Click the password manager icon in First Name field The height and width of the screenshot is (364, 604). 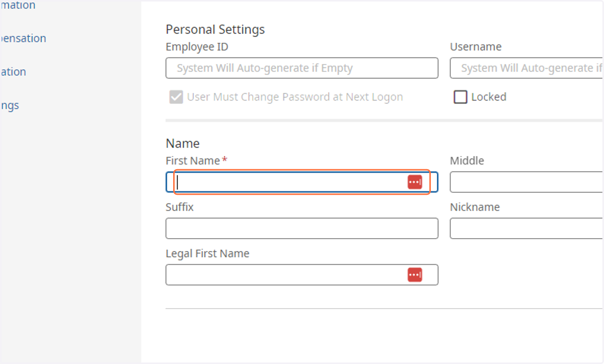(415, 182)
